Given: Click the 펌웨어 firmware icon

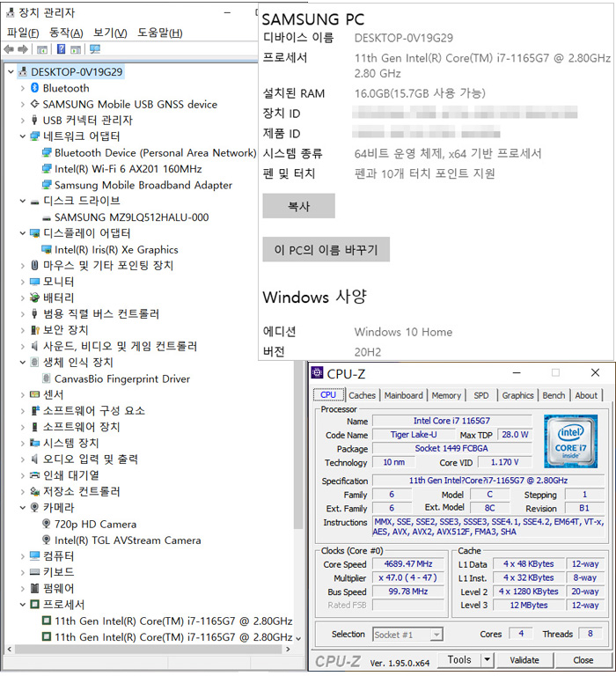Looking at the screenshot, I should pyautogui.click(x=35, y=588).
